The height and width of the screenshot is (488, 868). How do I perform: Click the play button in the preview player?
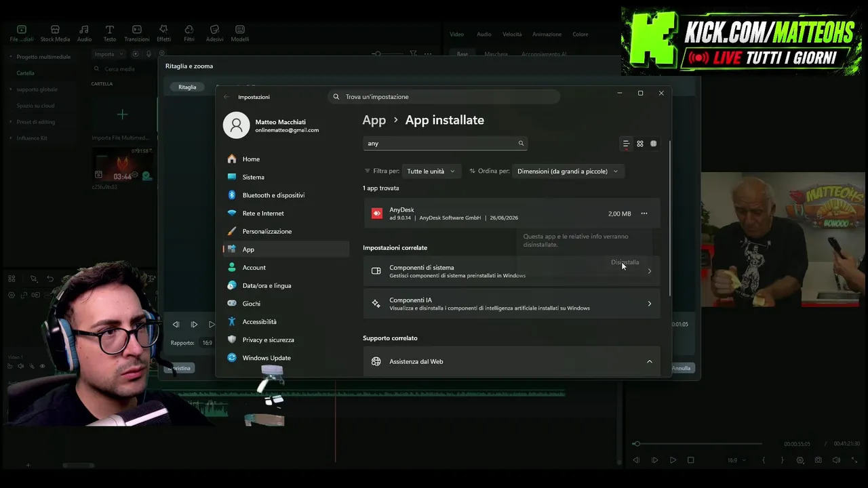coord(673,460)
